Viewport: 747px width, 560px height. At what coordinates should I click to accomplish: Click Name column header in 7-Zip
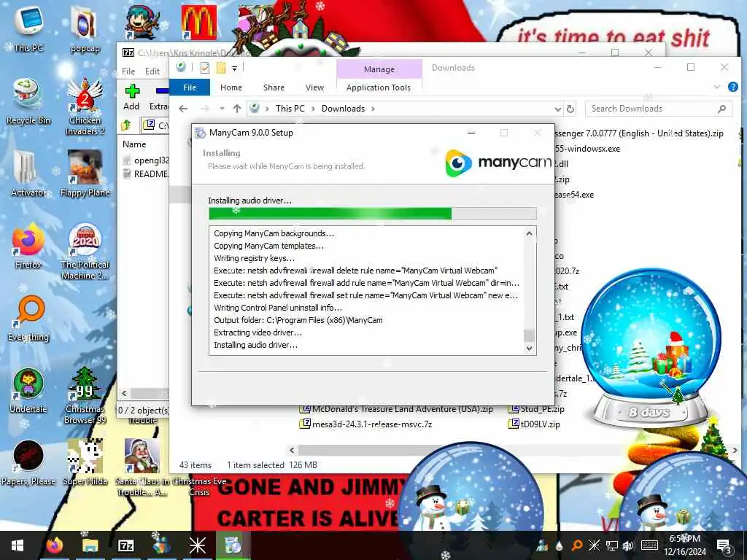[x=134, y=144]
